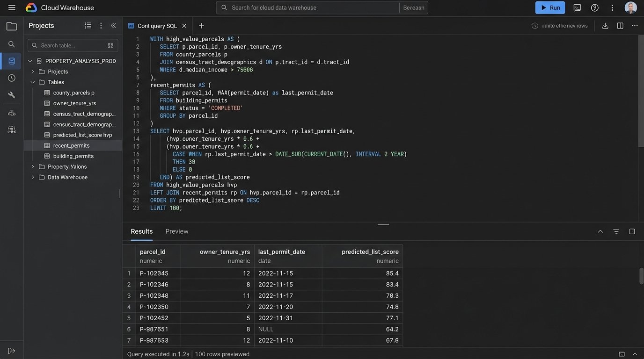Collapse the Projects panel with double chevron
The image size is (644, 359).
pos(113,26)
